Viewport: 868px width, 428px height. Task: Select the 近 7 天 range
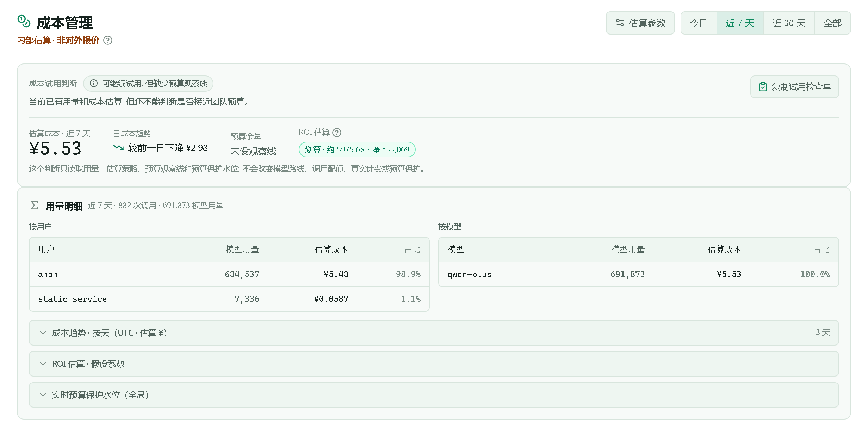(x=740, y=23)
